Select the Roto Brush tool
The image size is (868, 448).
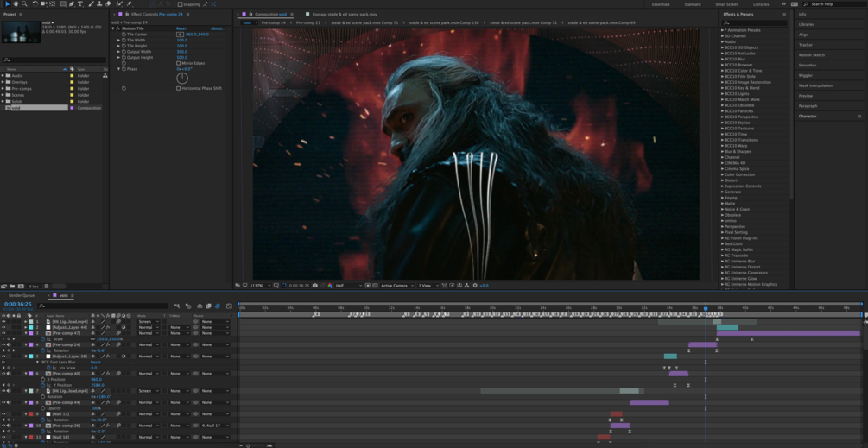[x=119, y=3]
